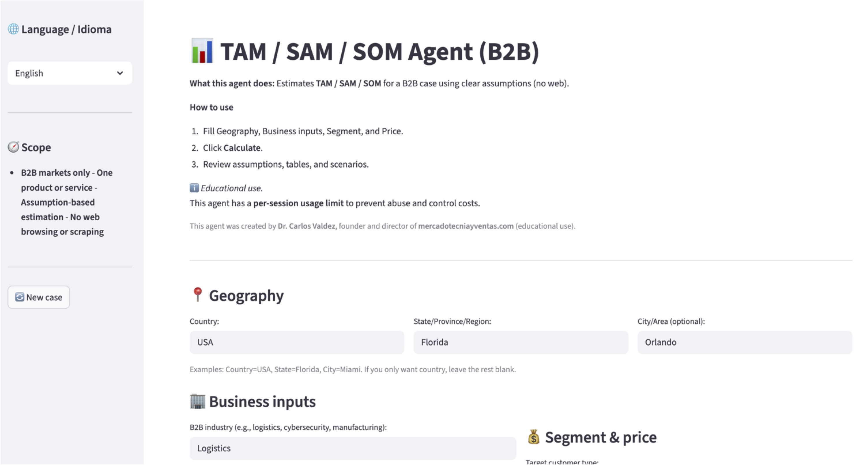Click the globe icon next to Language
The height and width of the screenshot is (465, 868).
[14, 29]
